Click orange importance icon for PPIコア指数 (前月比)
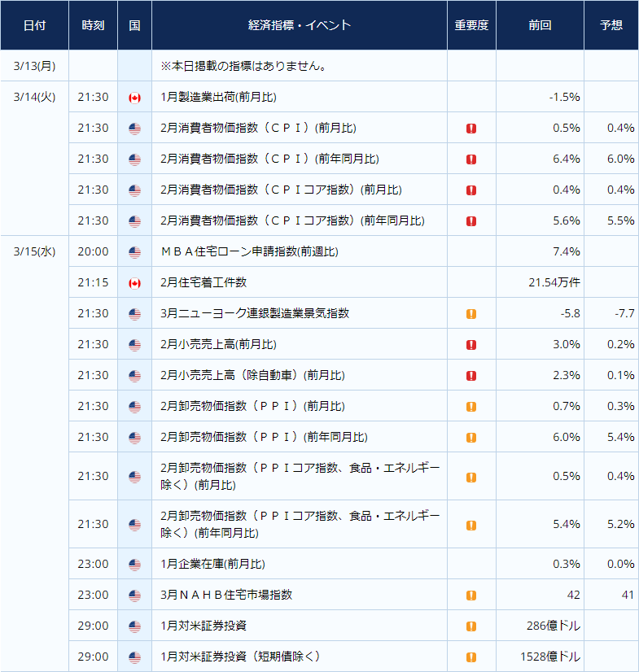The height and width of the screenshot is (672, 639). pyautogui.click(x=471, y=478)
